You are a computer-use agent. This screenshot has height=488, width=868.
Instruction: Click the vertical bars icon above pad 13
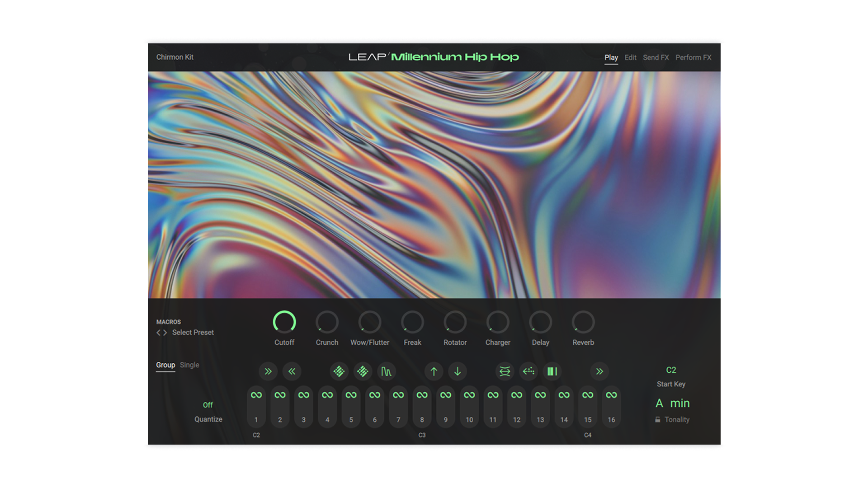[552, 371]
